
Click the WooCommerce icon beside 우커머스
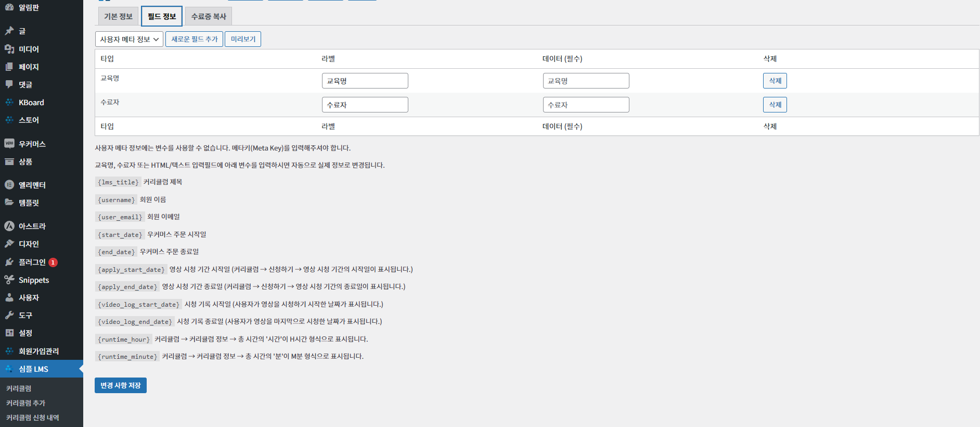9,144
